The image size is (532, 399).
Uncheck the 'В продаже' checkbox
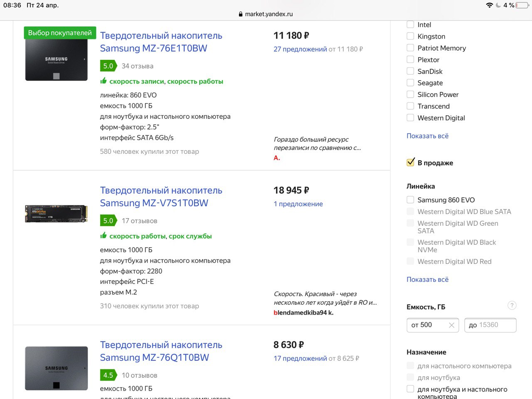[410, 163]
